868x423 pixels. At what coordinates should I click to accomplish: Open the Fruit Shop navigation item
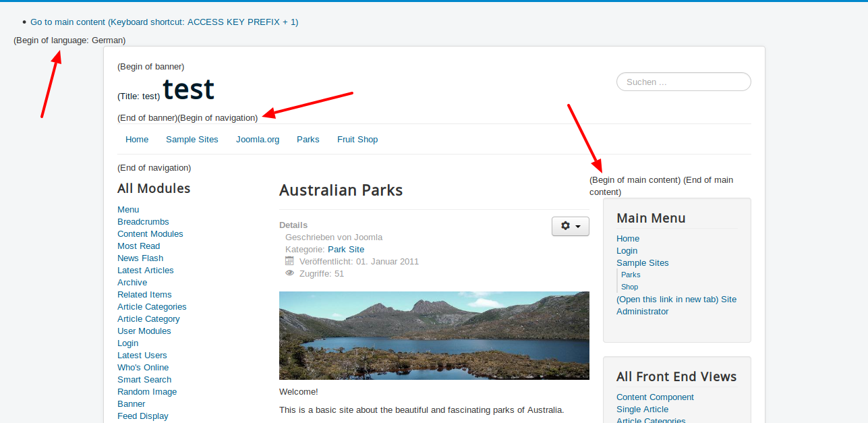(x=357, y=139)
